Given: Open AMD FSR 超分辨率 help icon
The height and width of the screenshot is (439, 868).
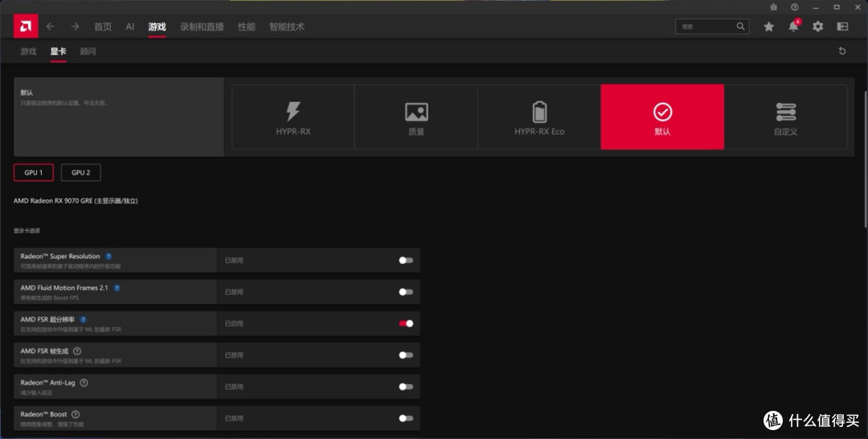Looking at the screenshot, I should click(x=83, y=319).
